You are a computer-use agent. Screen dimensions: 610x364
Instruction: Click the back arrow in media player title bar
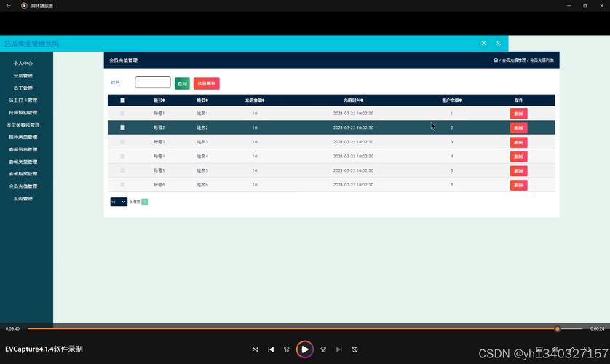coord(8,6)
